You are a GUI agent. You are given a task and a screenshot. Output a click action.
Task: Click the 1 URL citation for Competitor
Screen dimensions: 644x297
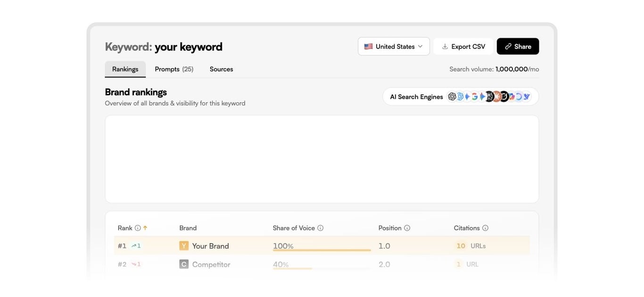467,264
